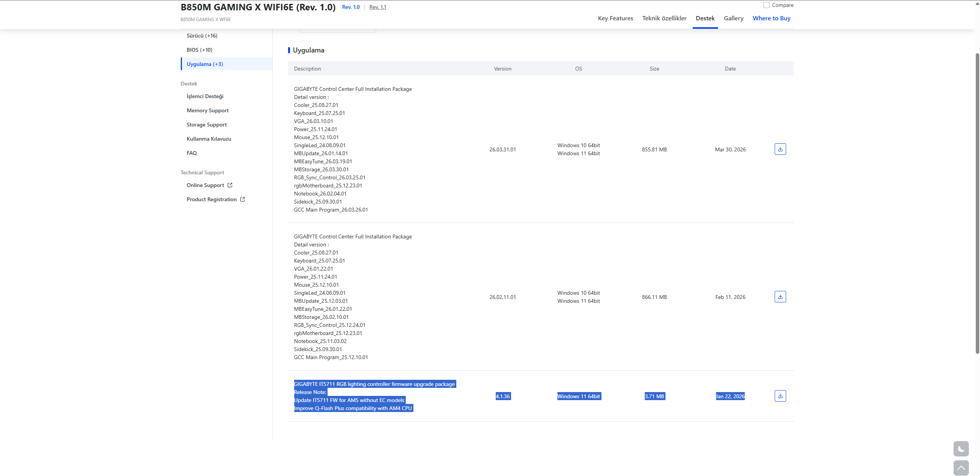
Task: Select the Destek tab
Action: point(705,18)
